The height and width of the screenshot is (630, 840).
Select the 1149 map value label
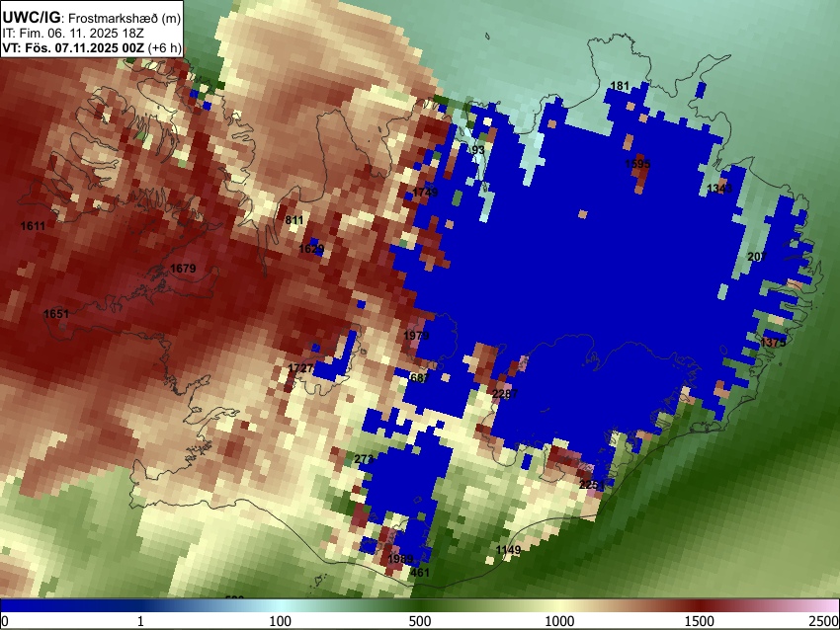coord(508,550)
